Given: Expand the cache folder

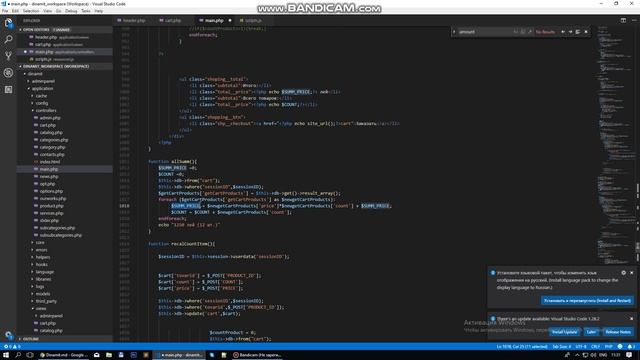Looking at the screenshot, I should click(x=41, y=96).
